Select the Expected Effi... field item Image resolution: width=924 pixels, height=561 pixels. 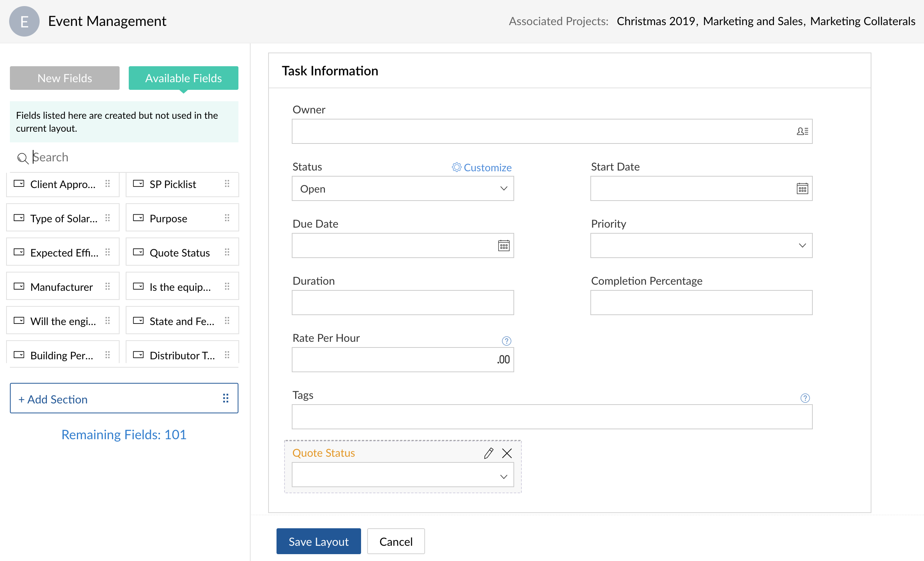(63, 252)
